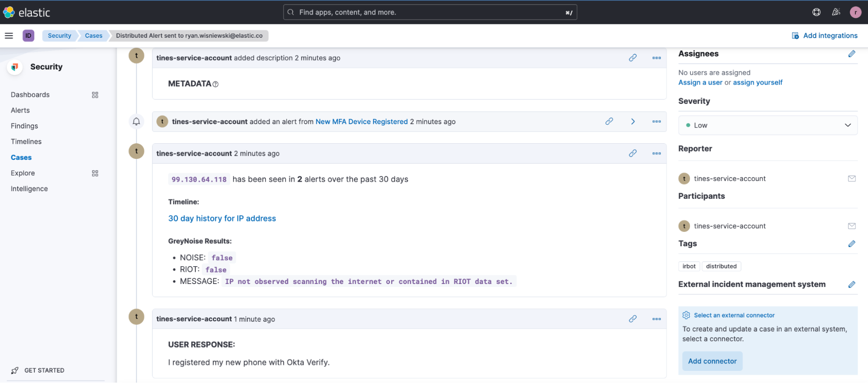Go to Timelines in the sidebar

coord(26,142)
